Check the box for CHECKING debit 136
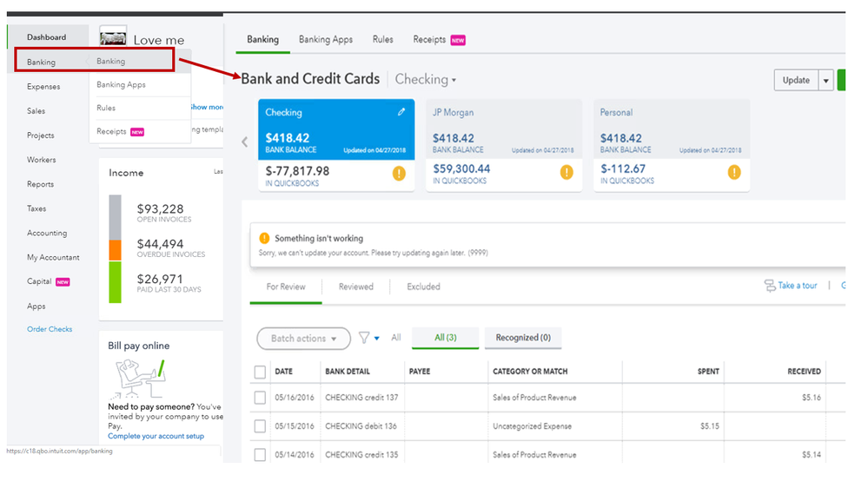The height and width of the screenshot is (488, 868). pos(260,426)
